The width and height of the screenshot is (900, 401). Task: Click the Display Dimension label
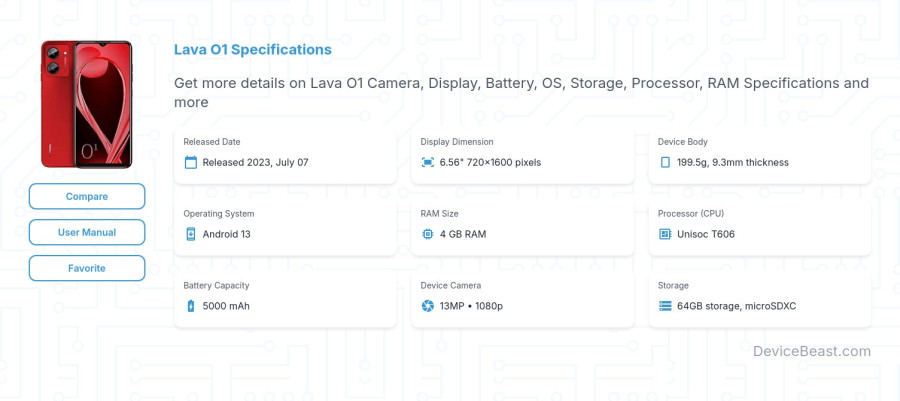pyautogui.click(x=457, y=142)
